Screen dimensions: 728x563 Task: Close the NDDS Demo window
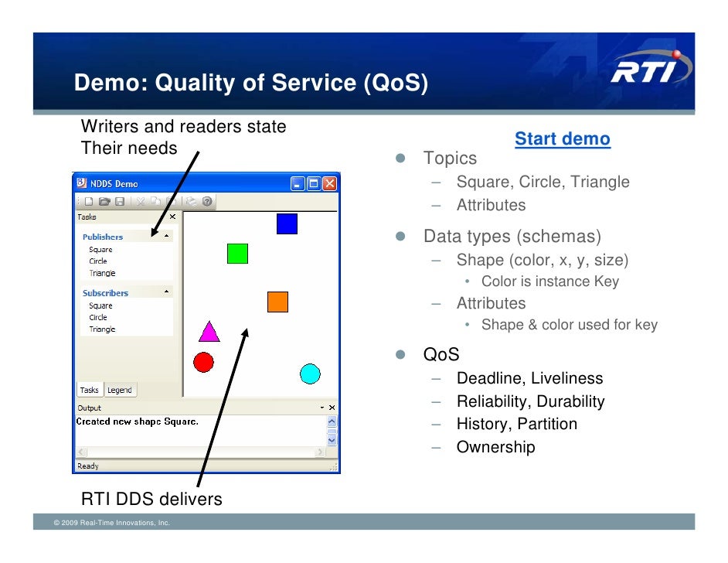[330, 183]
